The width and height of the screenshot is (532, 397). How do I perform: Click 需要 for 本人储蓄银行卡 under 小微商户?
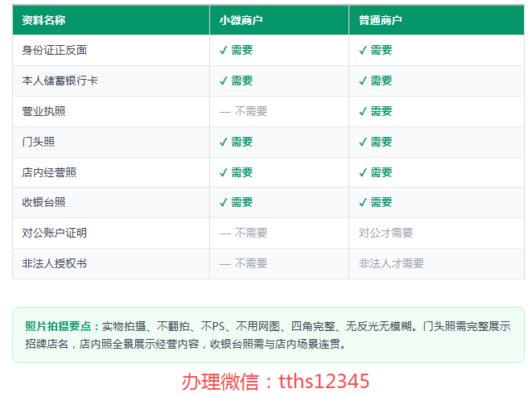tap(236, 81)
